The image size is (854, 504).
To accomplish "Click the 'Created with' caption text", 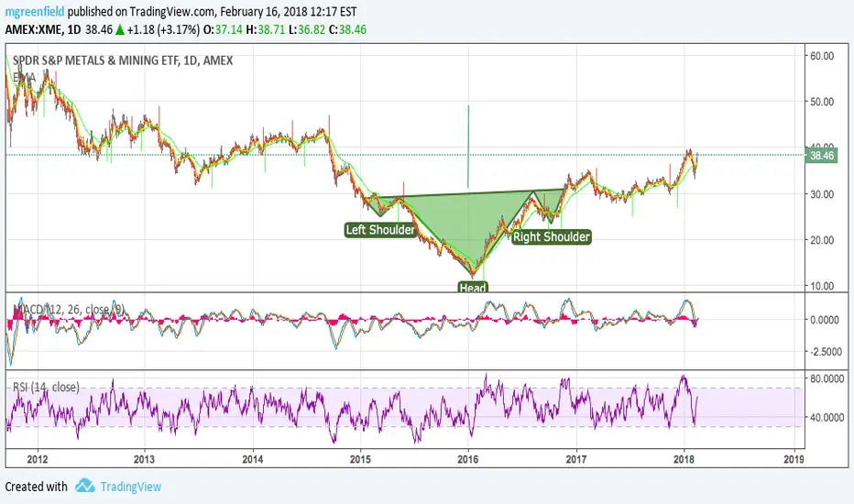I will point(36,487).
